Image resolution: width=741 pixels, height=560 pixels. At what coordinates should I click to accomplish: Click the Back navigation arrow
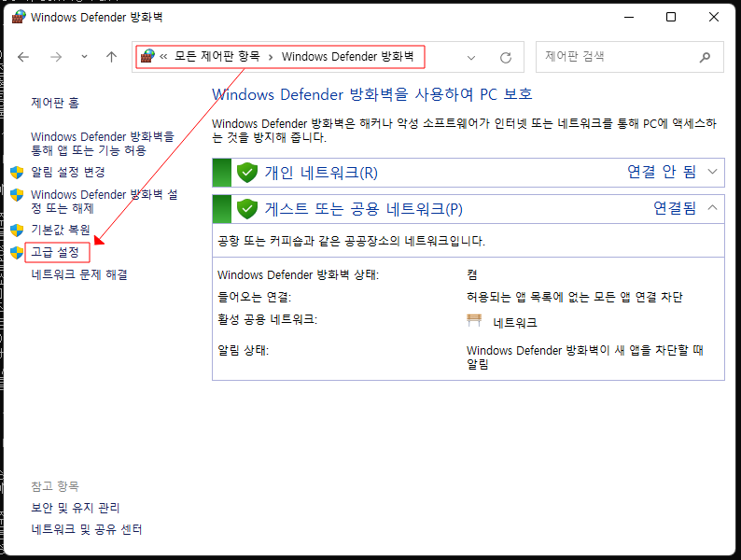coord(23,57)
